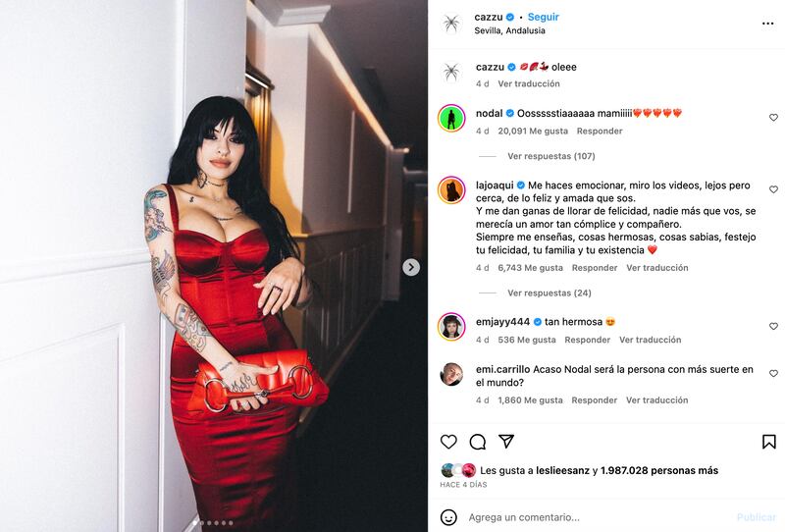Open the comment bubble icon
The image size is (785, 532).
(x=478, y=442)
